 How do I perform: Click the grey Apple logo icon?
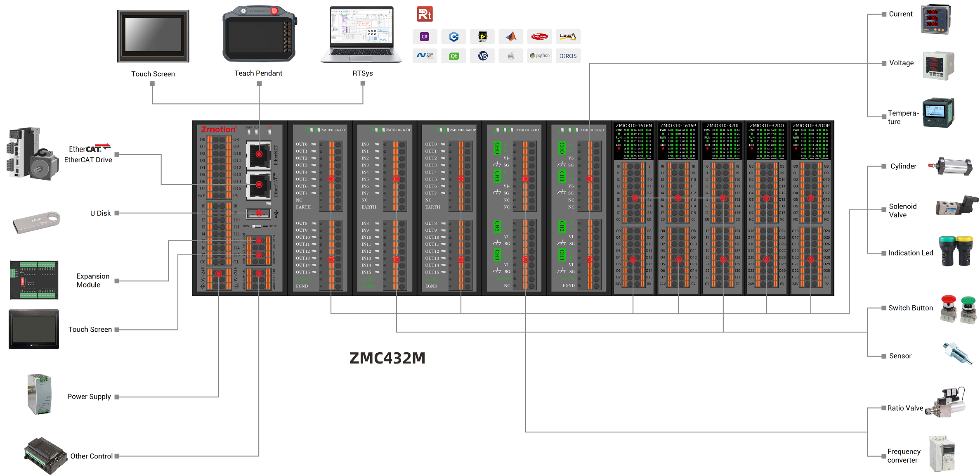pos(511,56)
